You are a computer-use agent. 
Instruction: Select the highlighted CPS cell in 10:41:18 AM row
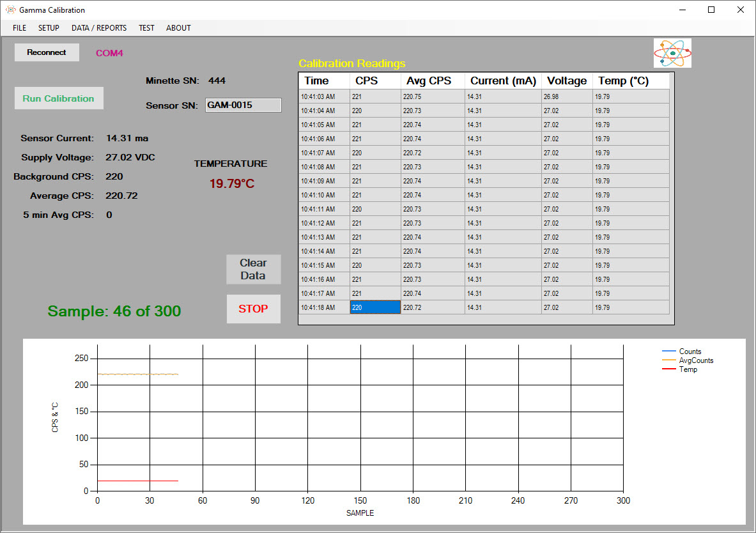click(x=376, y=307)
